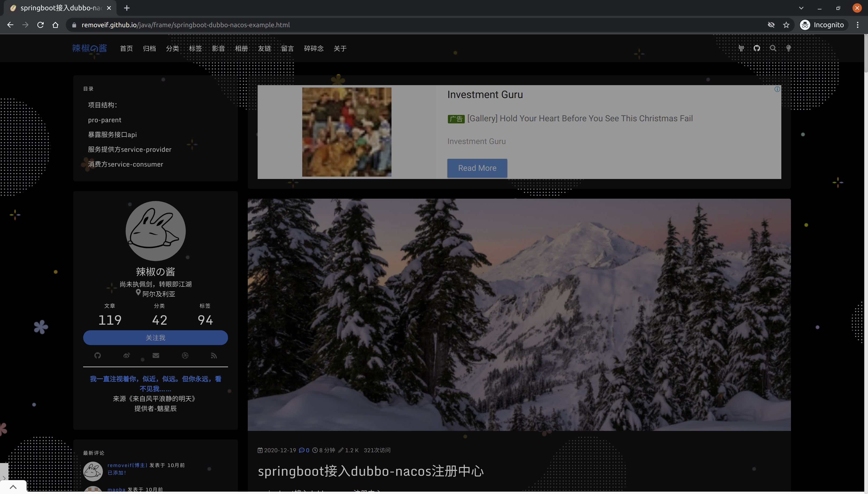The width and height of the screenshot is (868, 494).
Task: Open the 归档 menu item
Action: click(149, 49)
